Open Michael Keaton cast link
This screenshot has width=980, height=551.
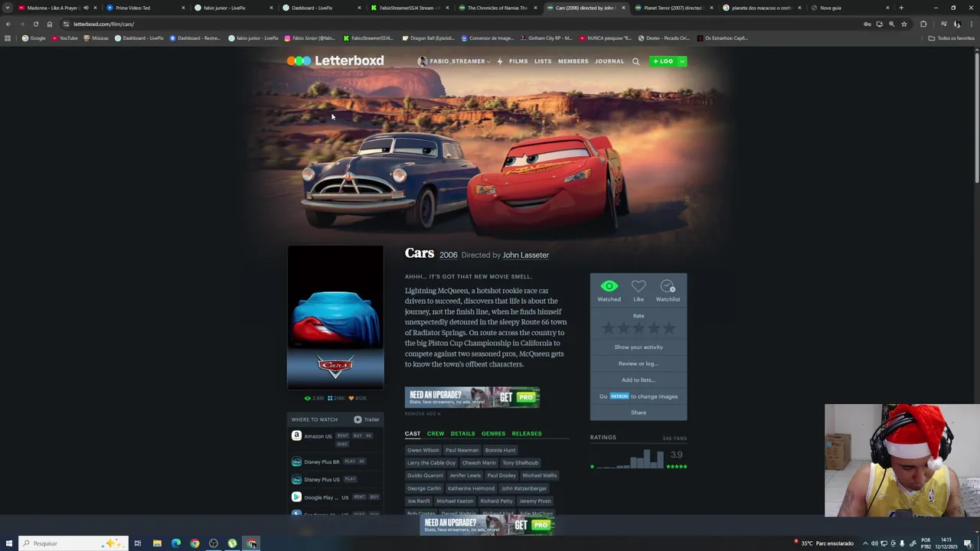coord(456,501)
